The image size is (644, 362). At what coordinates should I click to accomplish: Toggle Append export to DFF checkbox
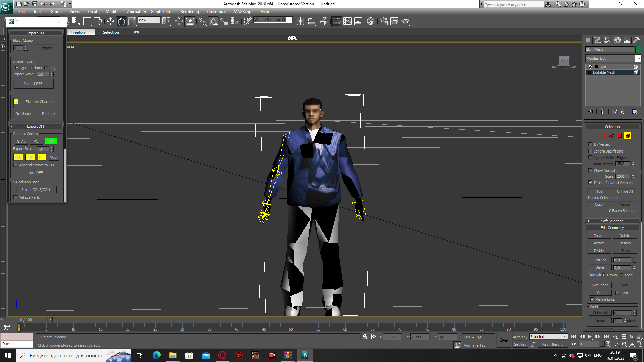pyautogui.click(x=15, y=165)
